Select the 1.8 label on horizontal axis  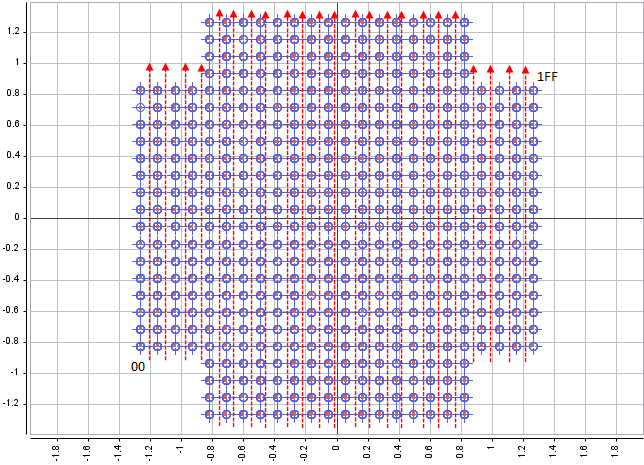[616, 451]
